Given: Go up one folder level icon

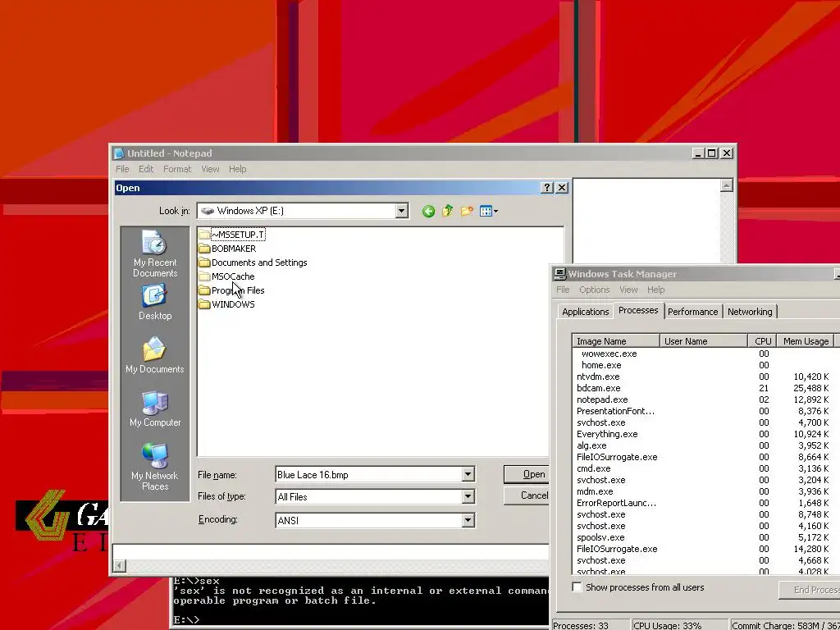Looking at the screenshot, I should pos(447,211).
